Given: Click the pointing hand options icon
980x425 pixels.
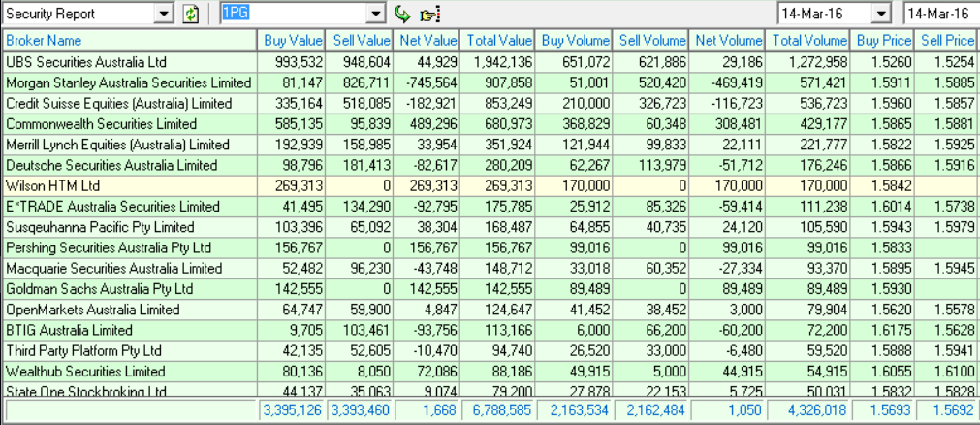Looking at the screenshot, I should pos(430,14).
